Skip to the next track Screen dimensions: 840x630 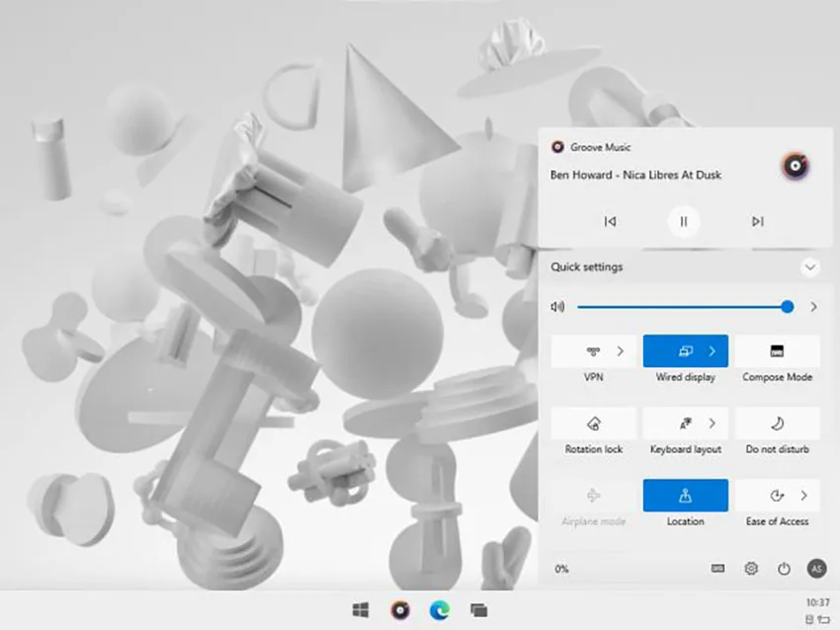[758, 221]
